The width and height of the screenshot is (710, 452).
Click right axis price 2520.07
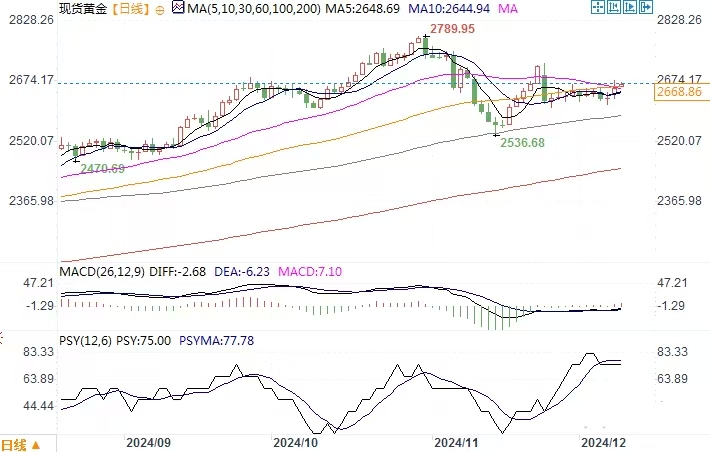point(679,141)
